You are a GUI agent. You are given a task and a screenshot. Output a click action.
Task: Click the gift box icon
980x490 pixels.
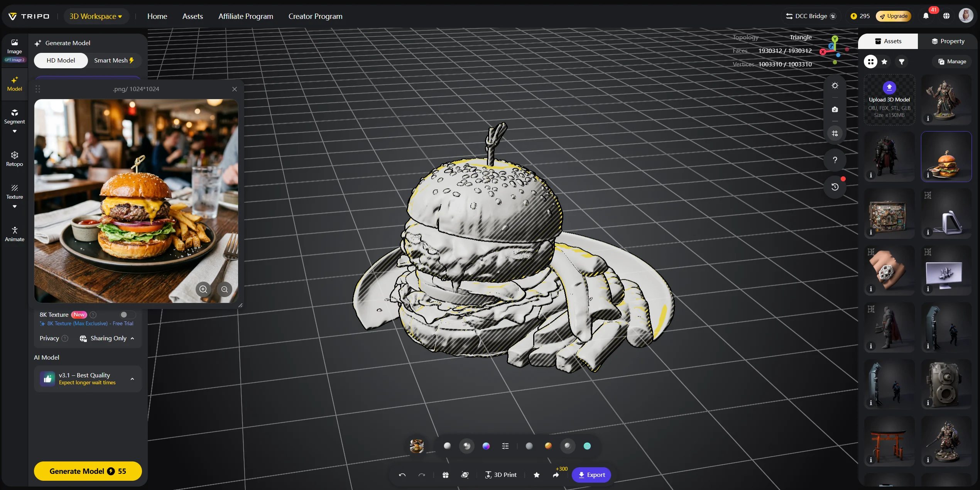[x=446, y=475]
